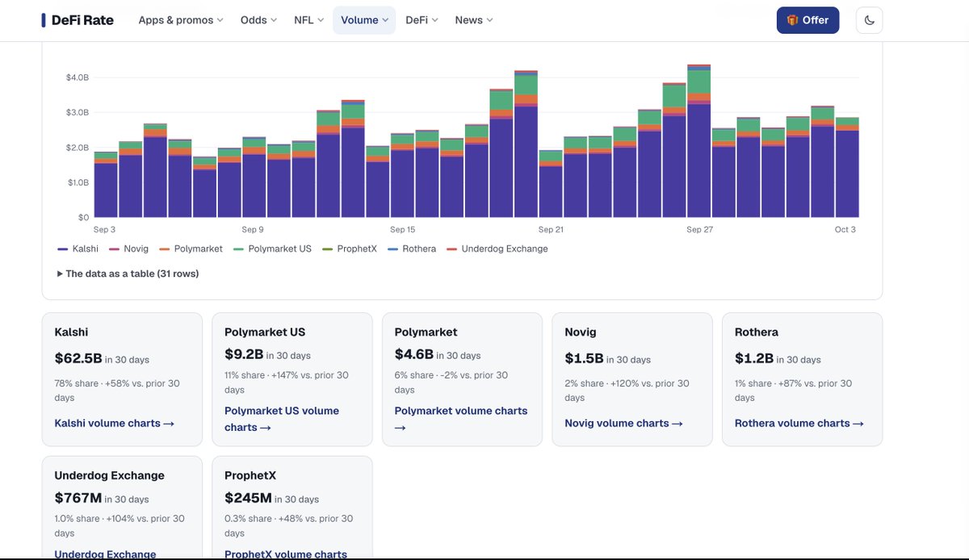
Task: Click the $1.5B Novig volume figure
Action: pyautogui.click(x=584, y=357)
